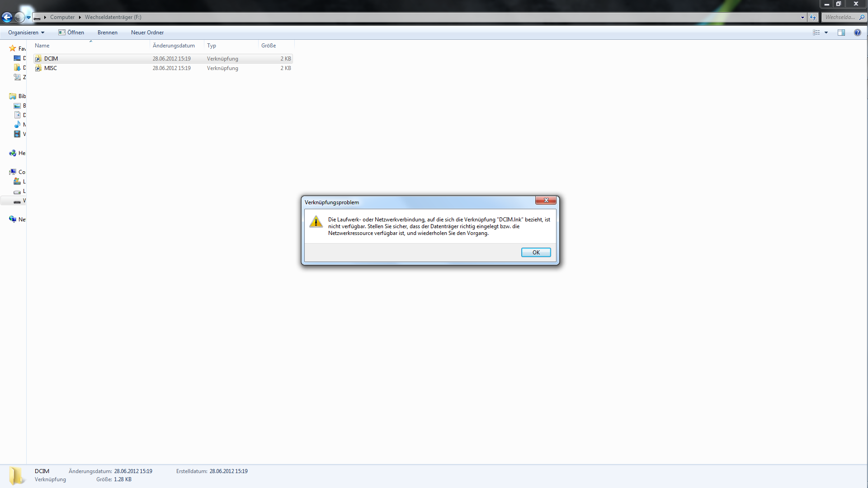Click Brennen in the toolbar
868x488 pixels.
pyautogui.click(x=108, y=33)
